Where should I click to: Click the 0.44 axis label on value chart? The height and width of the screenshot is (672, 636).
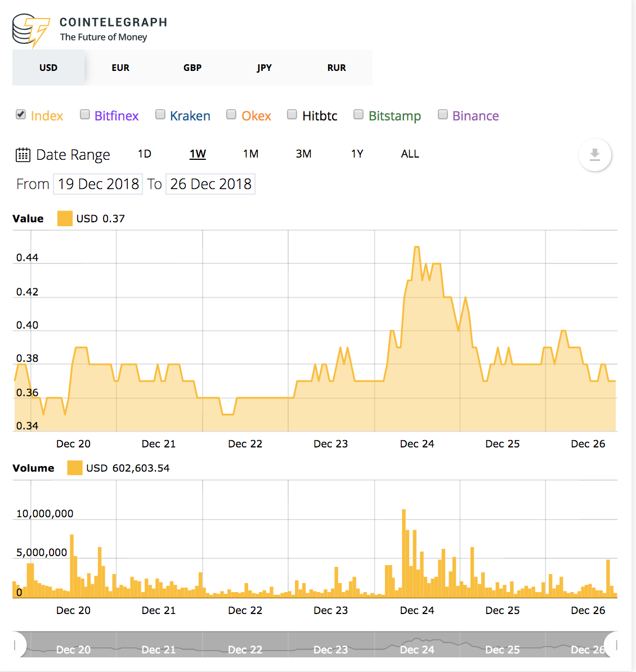tap(27, 258)
